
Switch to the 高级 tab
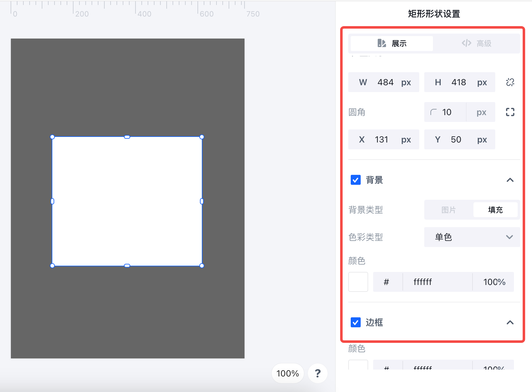tap(476, 43)
